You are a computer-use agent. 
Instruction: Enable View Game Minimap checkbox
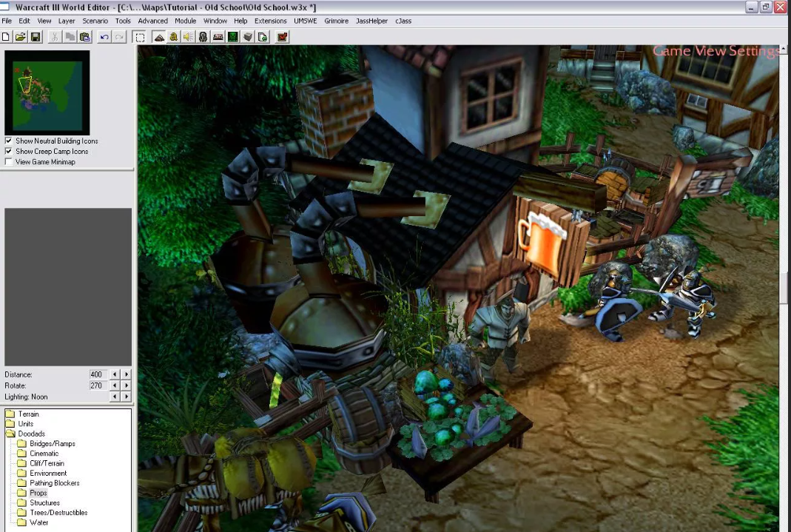click(9, 162)
